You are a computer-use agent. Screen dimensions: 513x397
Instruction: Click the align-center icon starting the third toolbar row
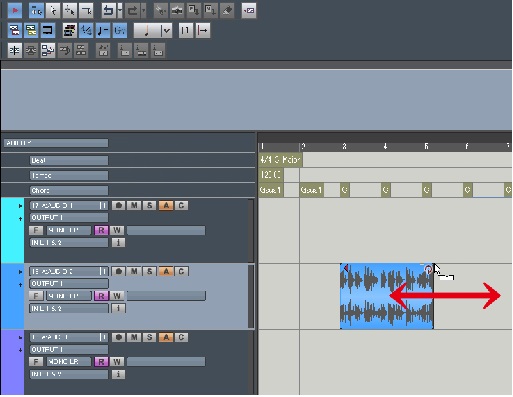coord(14,51)
